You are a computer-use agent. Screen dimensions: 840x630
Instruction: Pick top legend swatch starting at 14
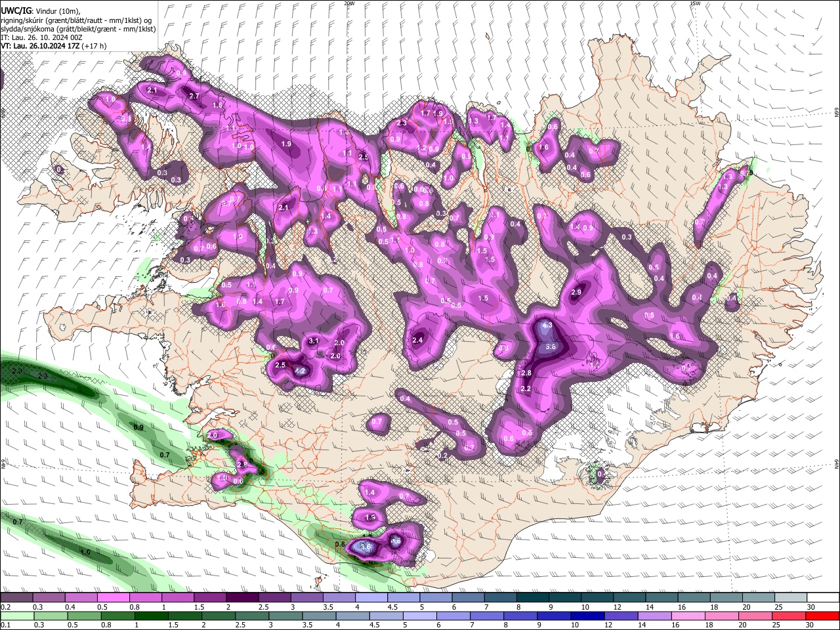[x=662, y=598]
